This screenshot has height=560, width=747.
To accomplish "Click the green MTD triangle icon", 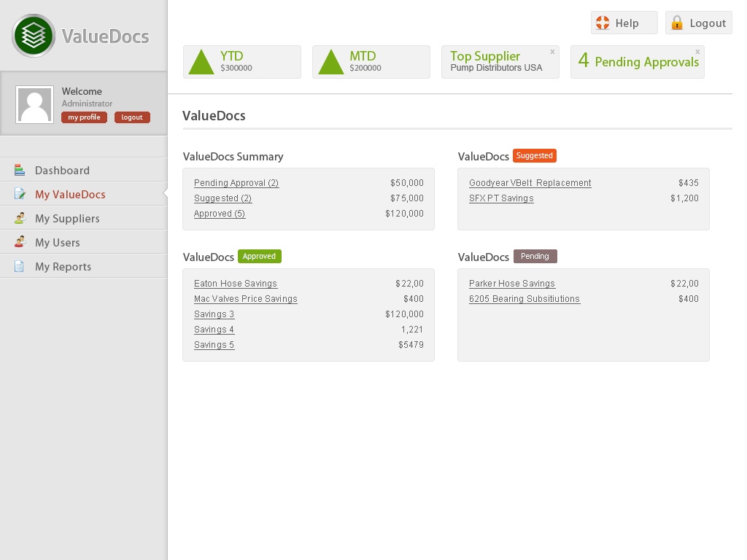I will pos(330,62).
